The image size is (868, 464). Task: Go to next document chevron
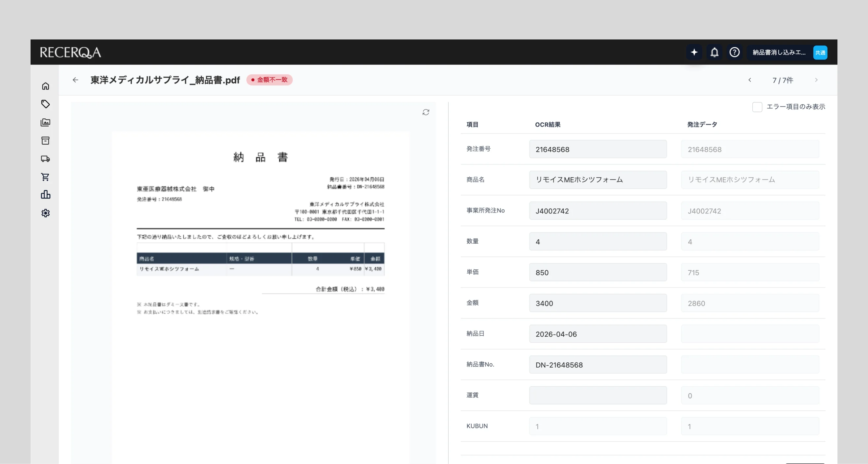tap(816, 80)
